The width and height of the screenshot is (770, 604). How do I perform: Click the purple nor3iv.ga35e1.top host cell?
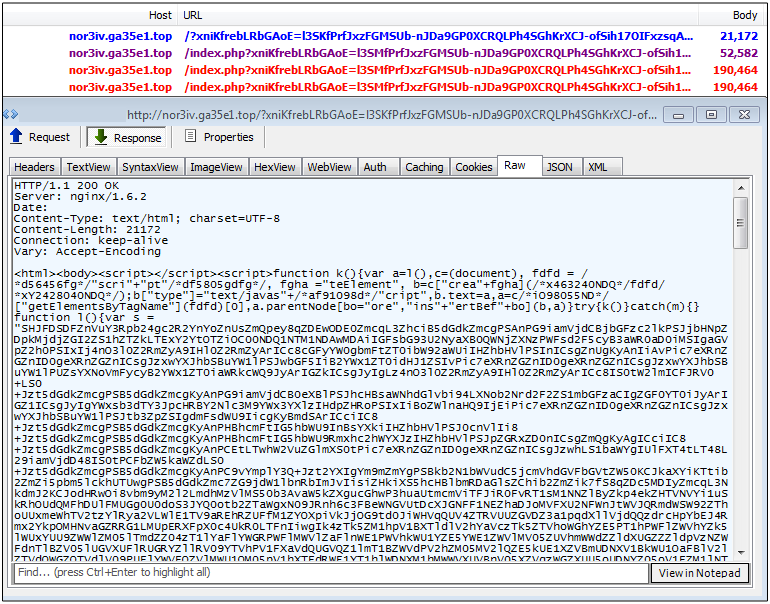click(x=120, y=53)
